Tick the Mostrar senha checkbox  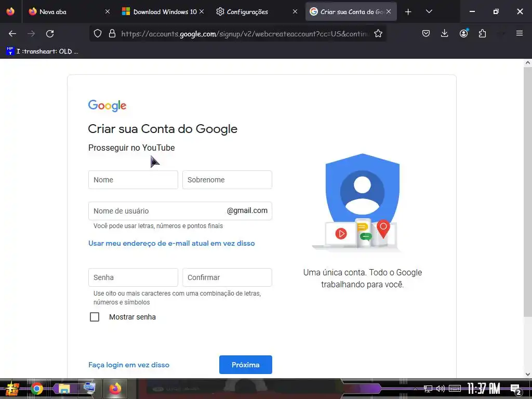(x=95, y=317)
